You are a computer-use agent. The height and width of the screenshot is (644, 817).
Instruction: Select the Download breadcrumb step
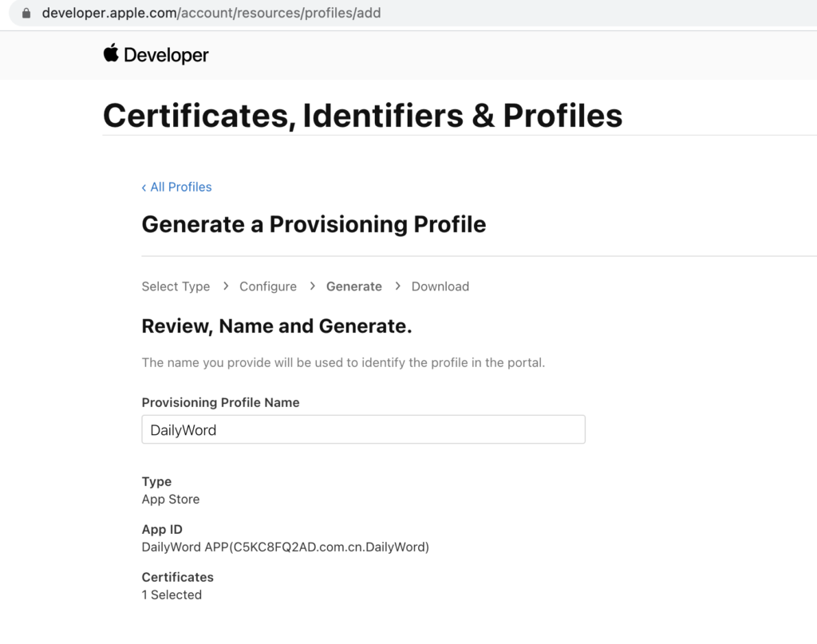point(440,286)
